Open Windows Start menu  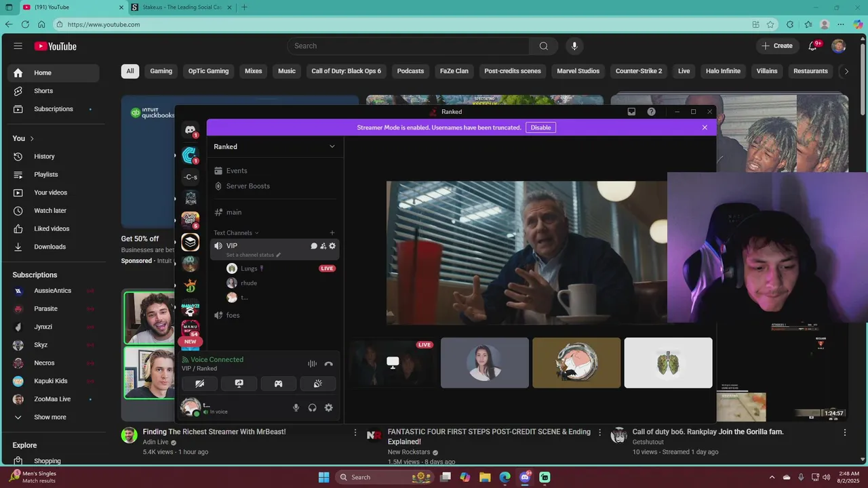click(323, 477)
